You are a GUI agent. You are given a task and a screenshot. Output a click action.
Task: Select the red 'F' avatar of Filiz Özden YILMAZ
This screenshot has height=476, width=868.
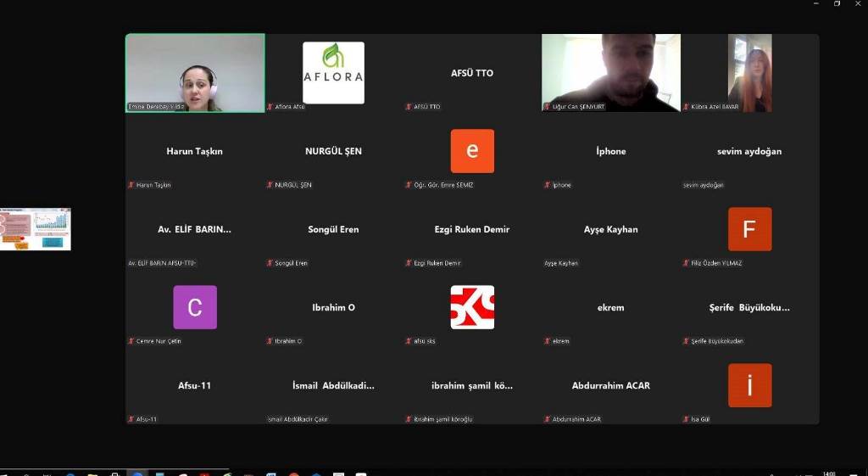point(749,229)
